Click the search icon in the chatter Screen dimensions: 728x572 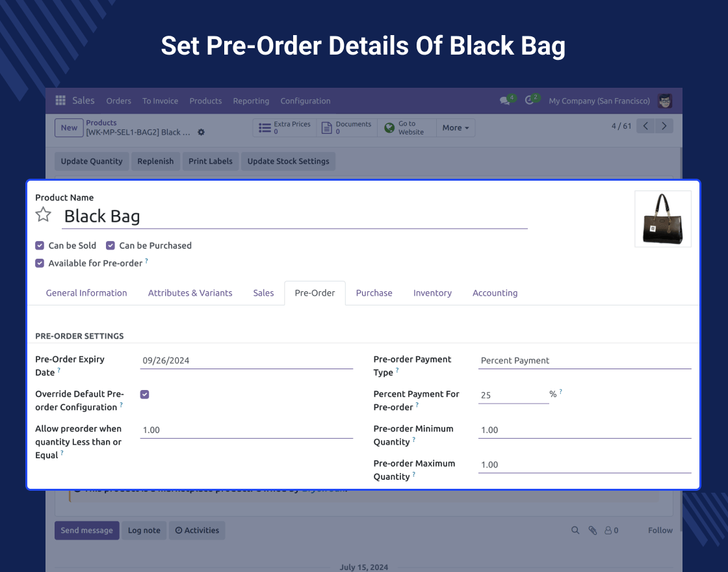575,530
